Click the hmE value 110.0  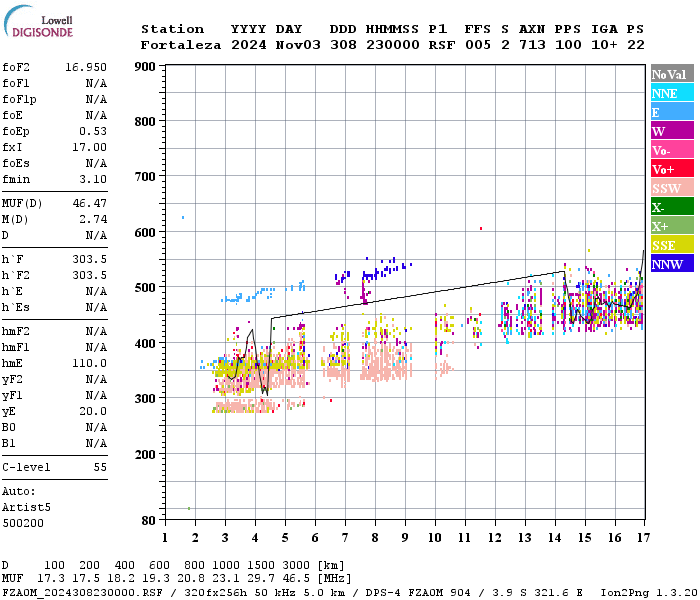point(89,363)
